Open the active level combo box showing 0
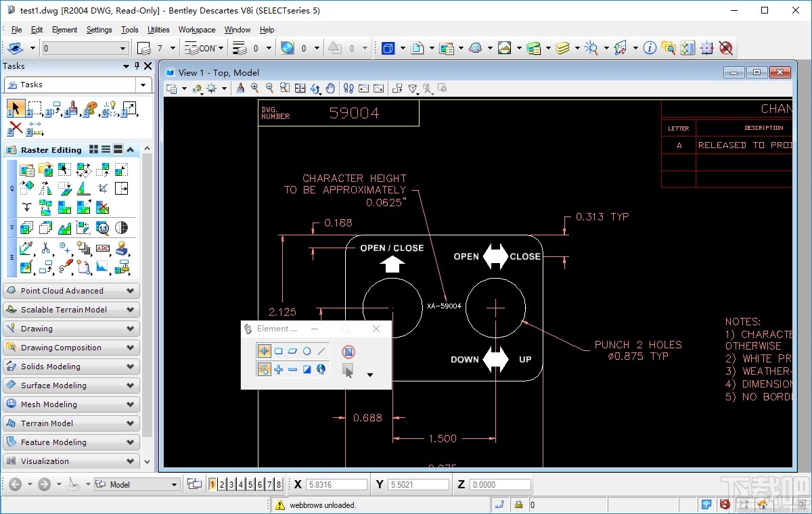Viewport: 812px width, 514px height. pos(85,48)
